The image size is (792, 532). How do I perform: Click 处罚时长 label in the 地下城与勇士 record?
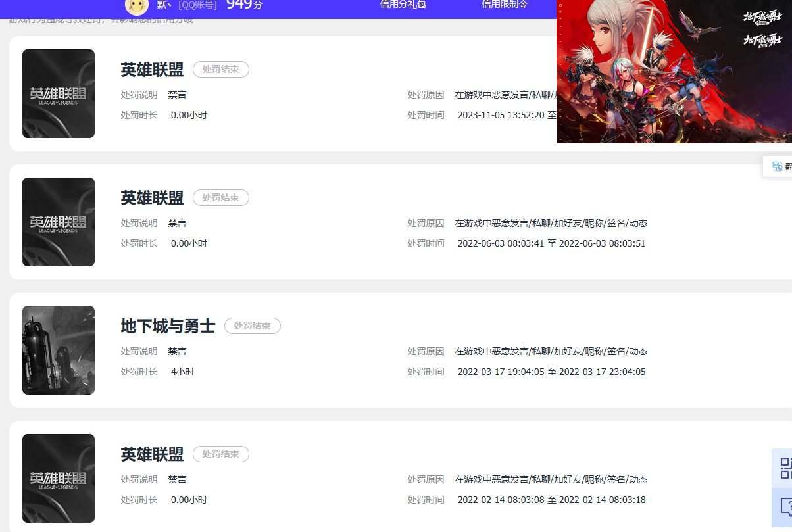tap(139, 372)
